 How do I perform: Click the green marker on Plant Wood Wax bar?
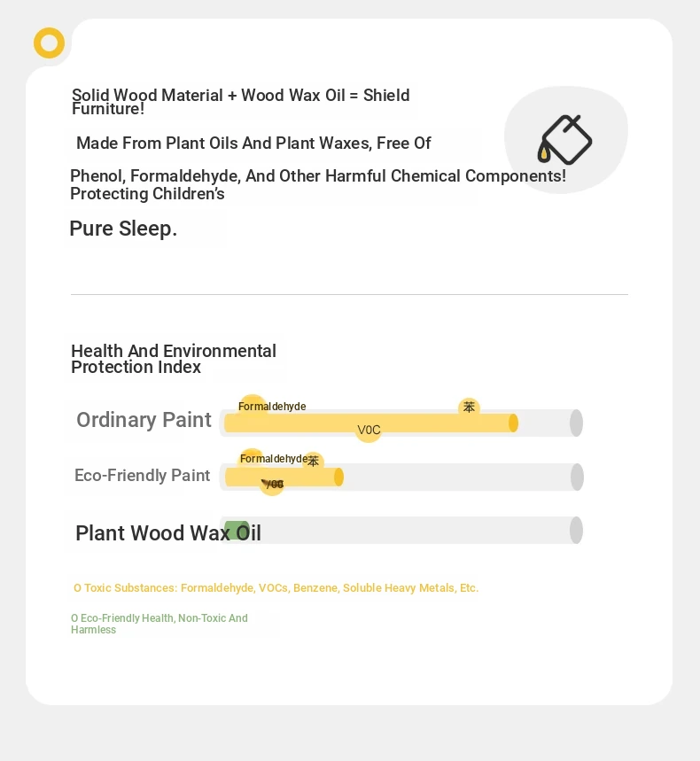click(x=237, y=530)
